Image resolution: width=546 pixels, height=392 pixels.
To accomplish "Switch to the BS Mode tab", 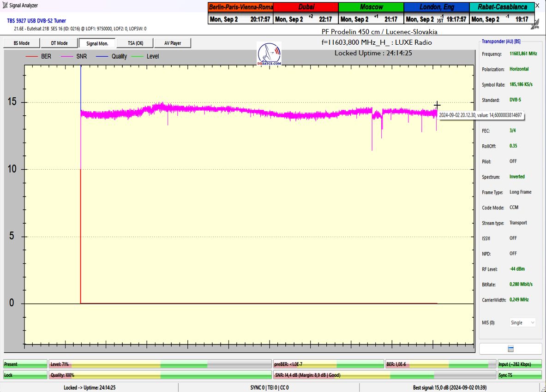I will point(20,43).
